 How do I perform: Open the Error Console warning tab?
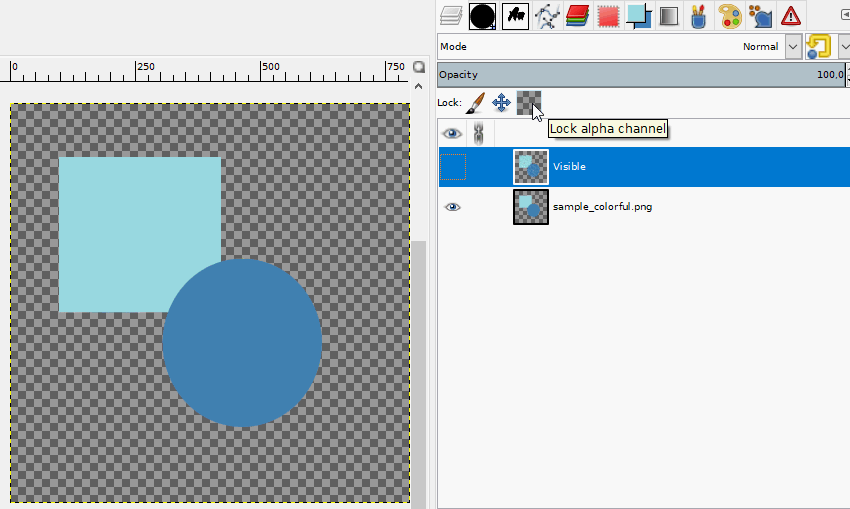point(791,16)
